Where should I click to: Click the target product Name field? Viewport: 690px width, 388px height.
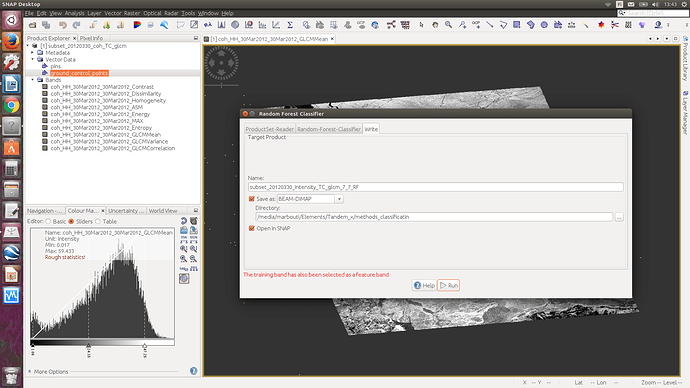436,187
